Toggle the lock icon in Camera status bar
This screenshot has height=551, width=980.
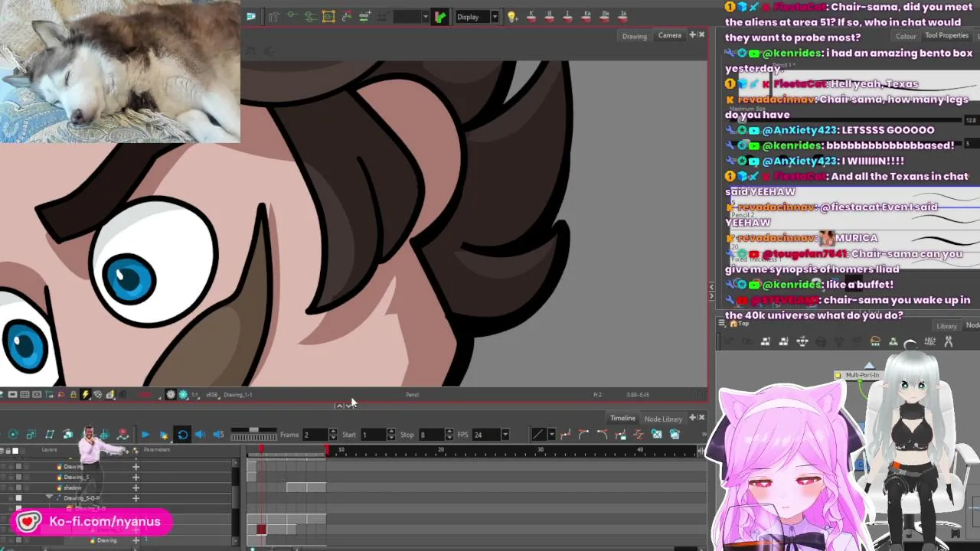[73, 395]
